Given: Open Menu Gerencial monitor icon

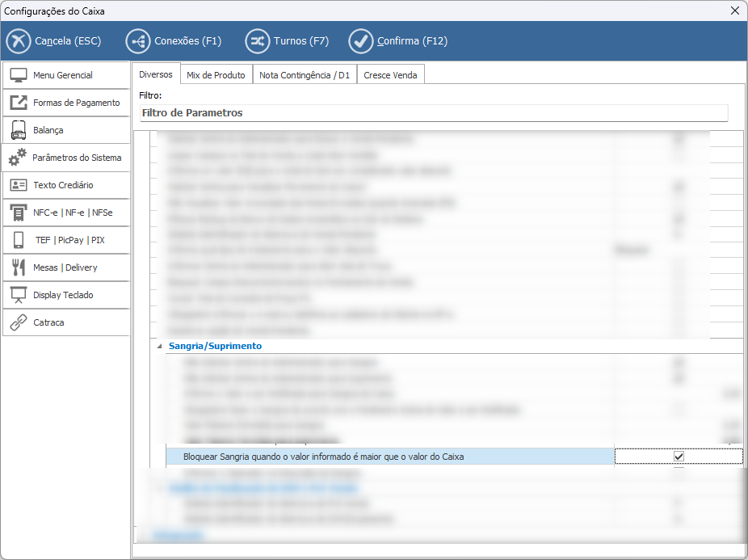Looking at the screenshot, I should [x=19, y=75].
